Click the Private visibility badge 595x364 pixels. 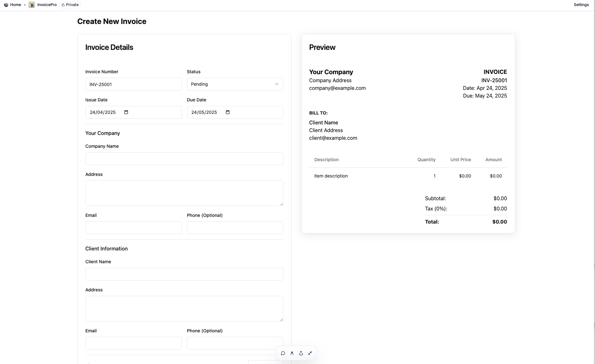click(70, 5)
